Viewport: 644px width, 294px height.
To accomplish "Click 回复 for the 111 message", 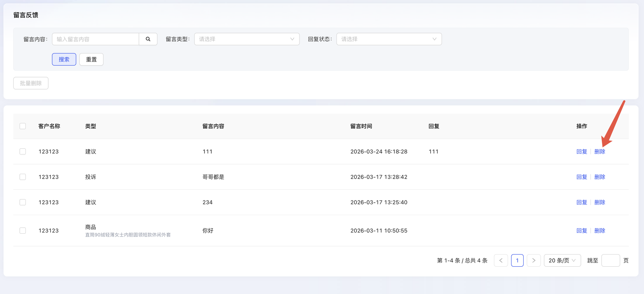I will coord(582,152).
